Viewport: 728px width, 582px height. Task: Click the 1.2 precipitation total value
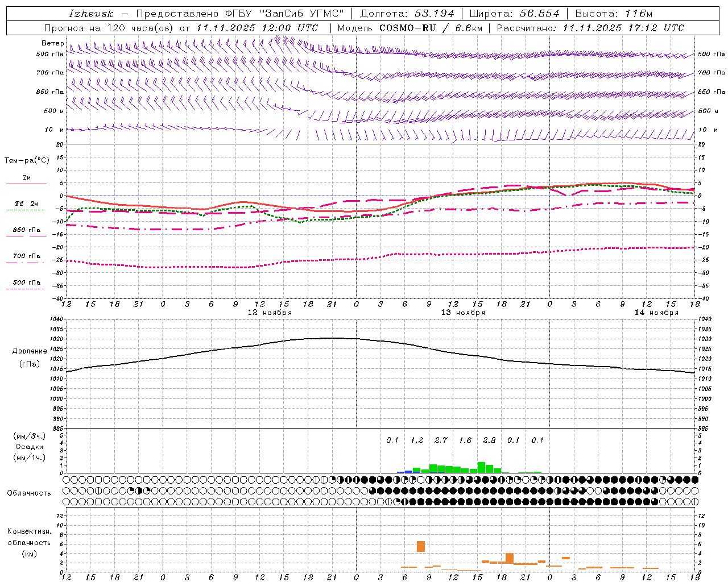tap(417, 440)
